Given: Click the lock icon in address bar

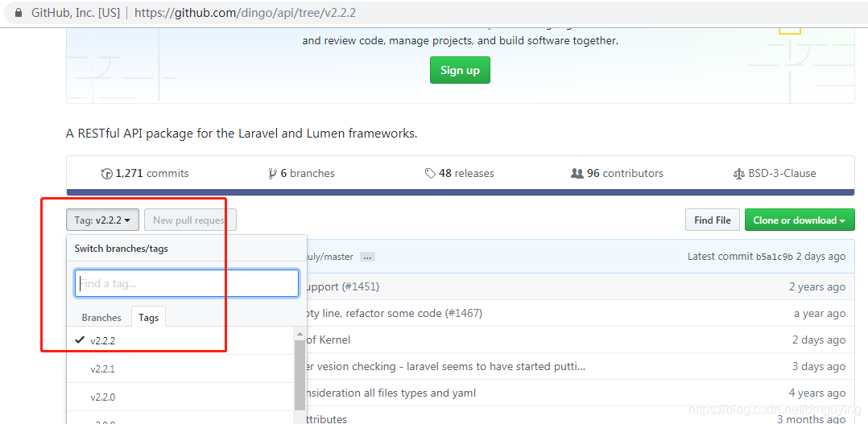Looking at the screenshot, I should click(x=19, y=12).
